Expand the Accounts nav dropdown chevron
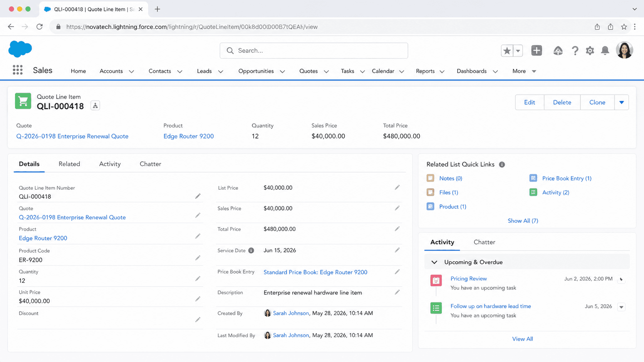Viewport: 644px width, 362px height. click(x=131, y=71)
